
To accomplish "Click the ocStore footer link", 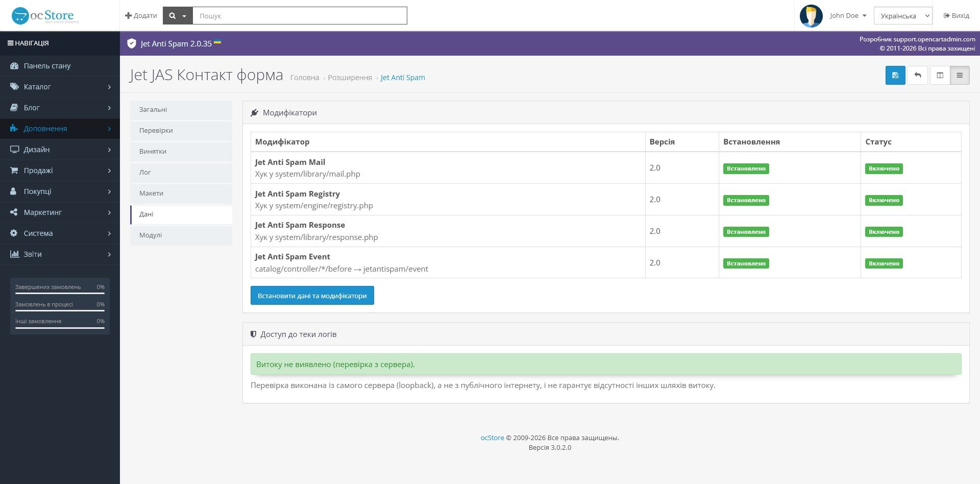I will point(492,438).
